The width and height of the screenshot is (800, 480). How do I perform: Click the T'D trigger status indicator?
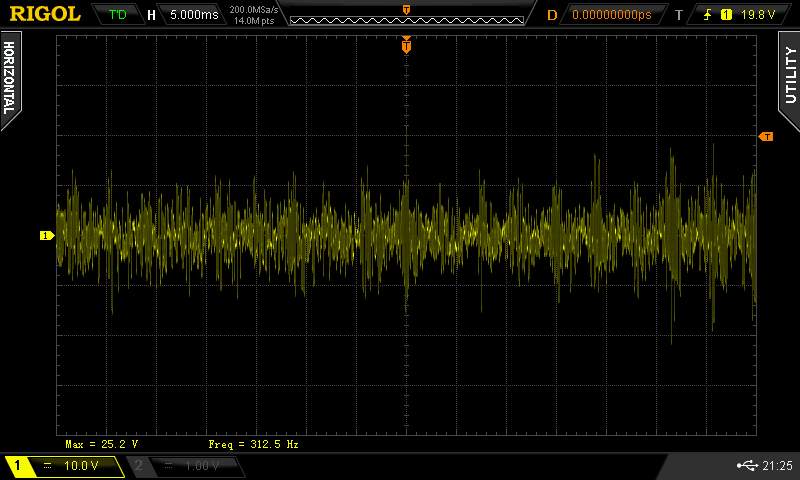(x=117, y=15)
